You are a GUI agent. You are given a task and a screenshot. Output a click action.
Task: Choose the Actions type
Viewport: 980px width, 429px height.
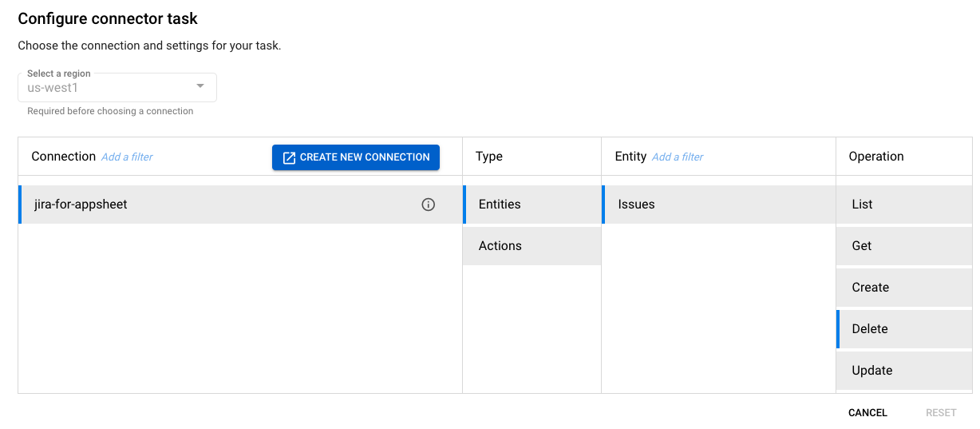click(x=500, y=246)
